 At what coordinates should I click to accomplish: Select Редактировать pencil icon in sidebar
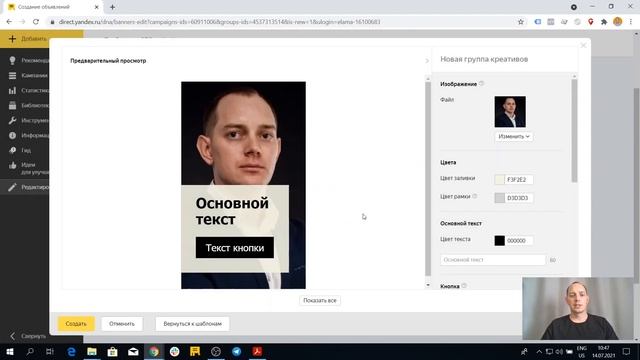13,187
